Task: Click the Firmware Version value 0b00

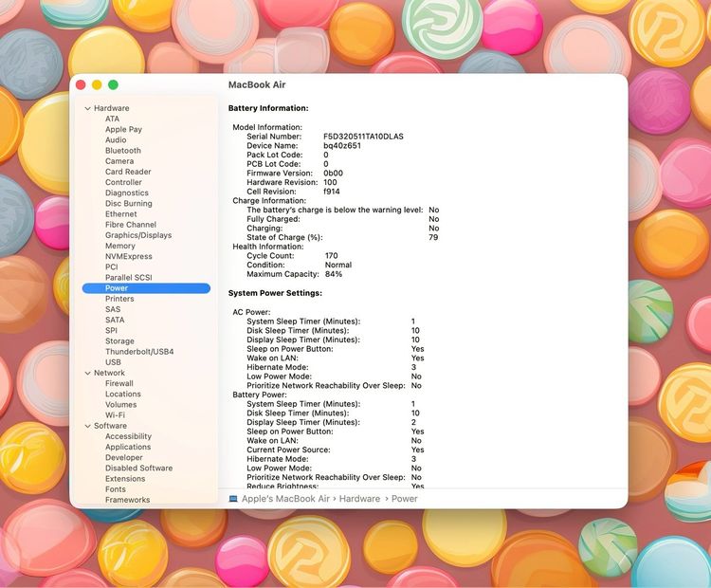Action: pyautogui.click(x=334, y=174)
